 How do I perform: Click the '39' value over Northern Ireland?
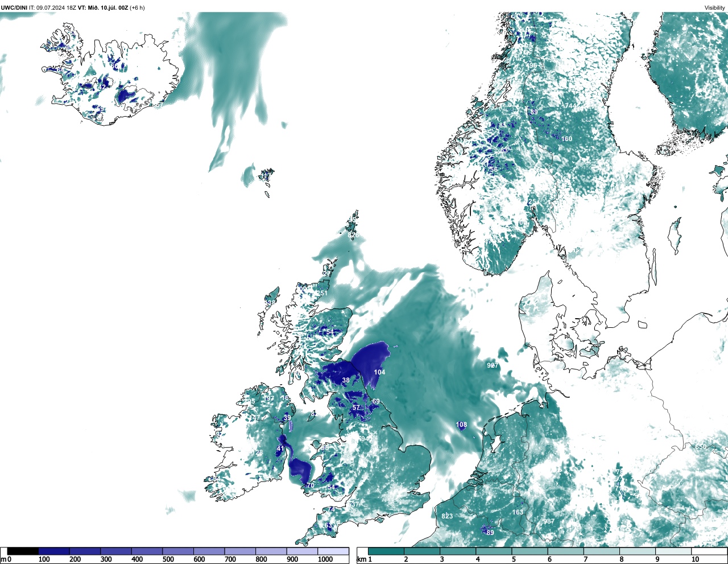(287, 418)
